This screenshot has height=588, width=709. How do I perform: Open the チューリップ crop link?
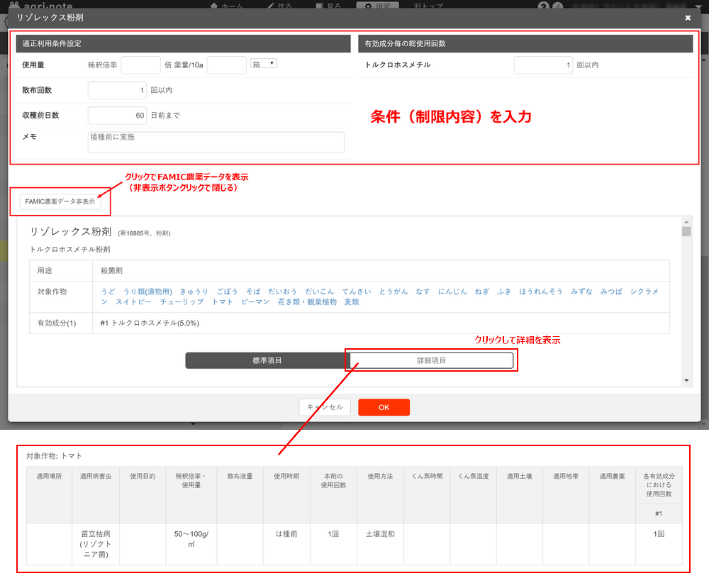click(x=182, y=302)
